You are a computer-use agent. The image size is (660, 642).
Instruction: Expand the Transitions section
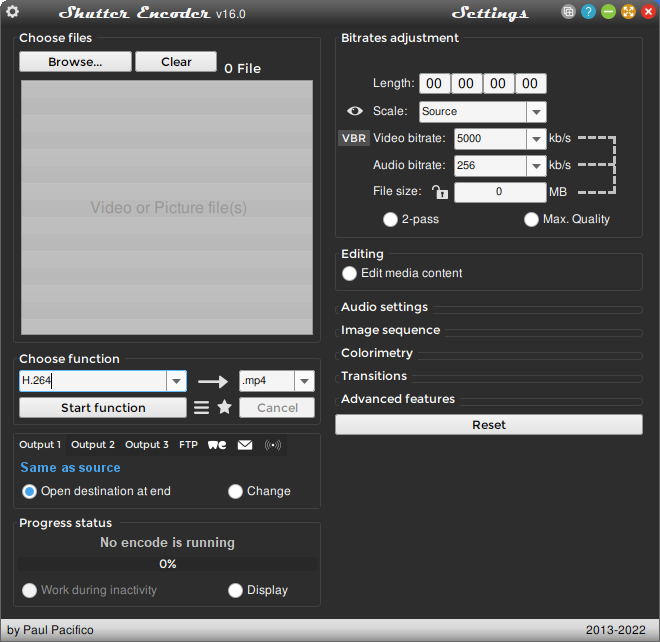point(374,376)
